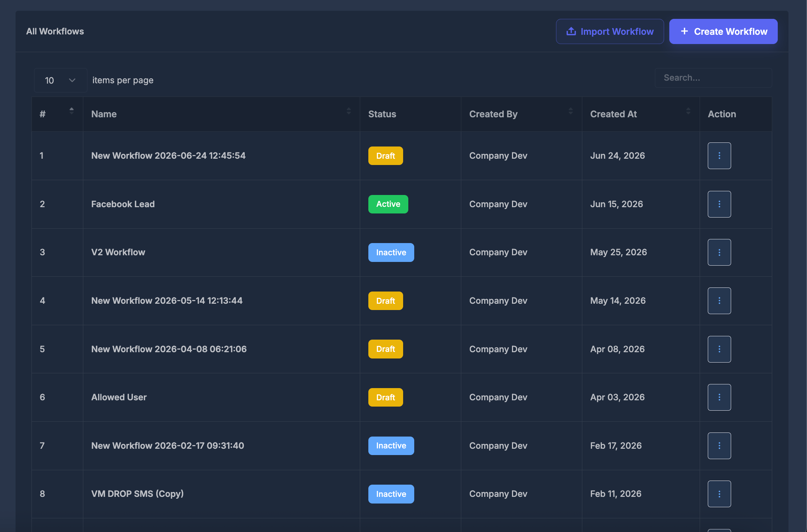Screen dimensions: 807x532
Task: Select workflow name 'New Workflow 2026-02-17 09:31:40'
Action: click(x=168, y=446)
